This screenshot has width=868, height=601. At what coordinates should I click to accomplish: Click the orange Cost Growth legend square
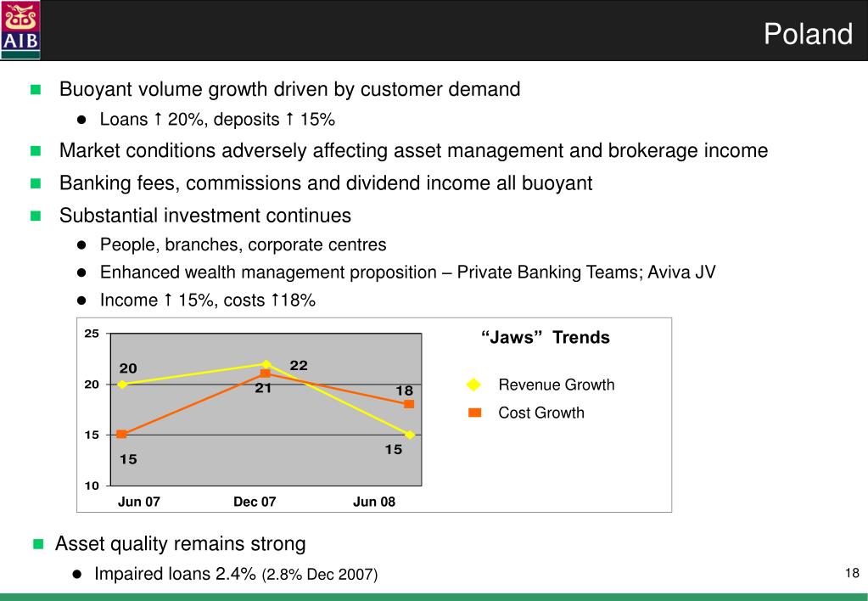pos(474,413)
